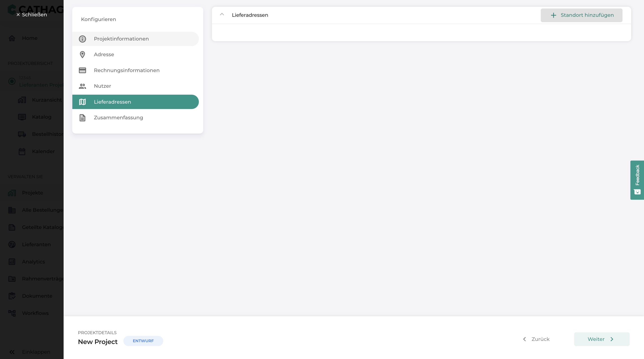Select the Lieferadressen step

point(135,102)
